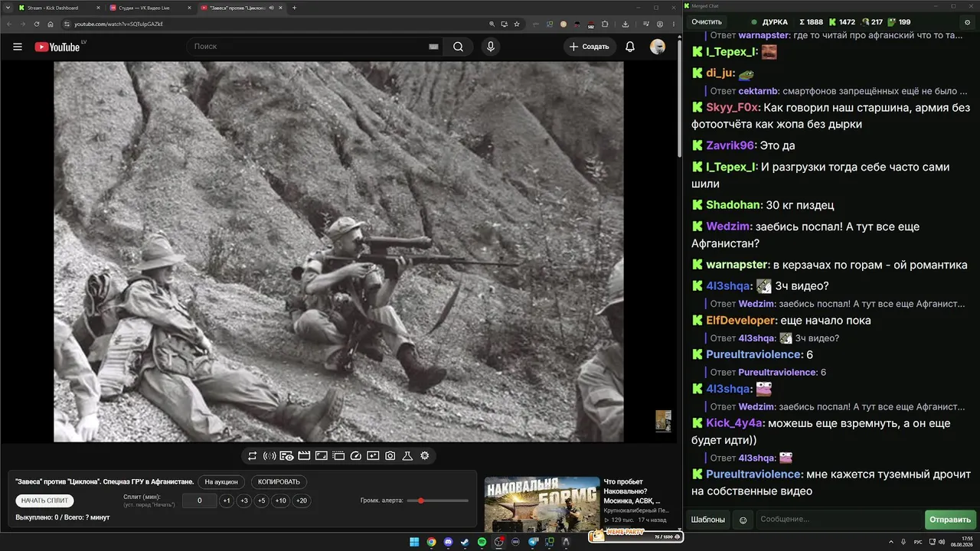Switch to Stream - Kick Dashboard tab

pyautogui.click(x=57, y=8)
